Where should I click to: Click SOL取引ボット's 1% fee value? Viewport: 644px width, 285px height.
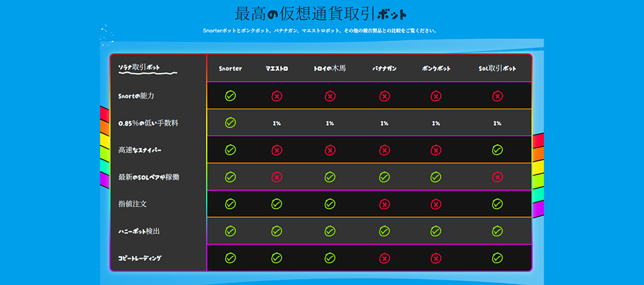[497, 123]
